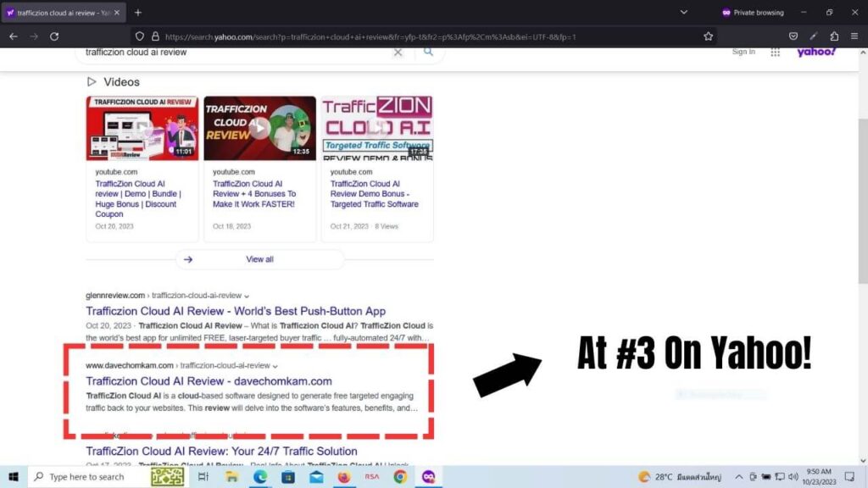Viewport: 868px width, 488px height.
Task: Open Microsoft Store from the taskbar
Action: click(288, 476)
